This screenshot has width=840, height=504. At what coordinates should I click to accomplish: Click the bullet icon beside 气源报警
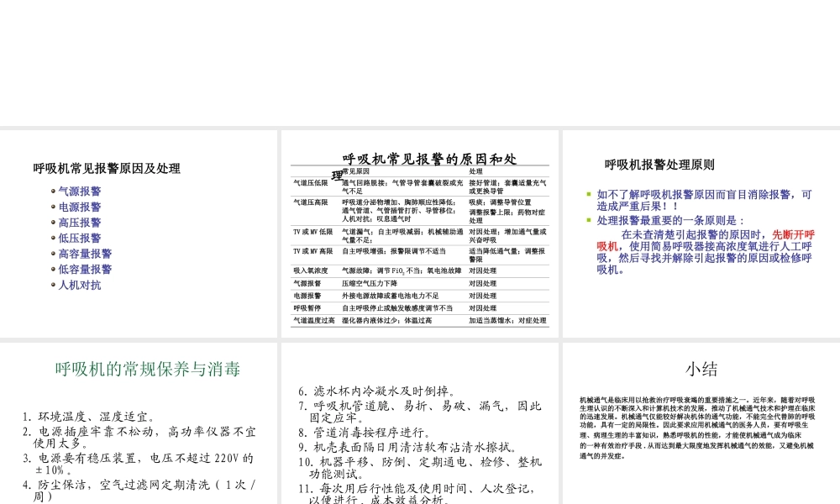[52, 191]
